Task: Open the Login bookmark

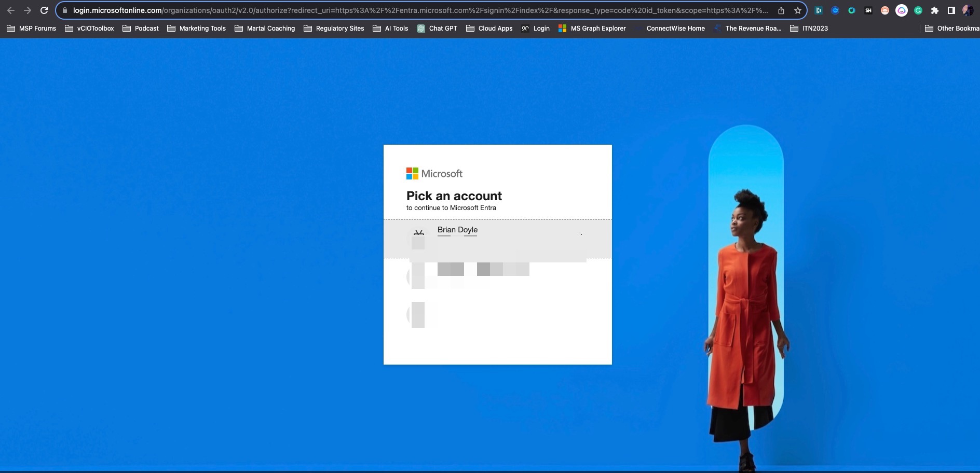Action: [536, 29]
